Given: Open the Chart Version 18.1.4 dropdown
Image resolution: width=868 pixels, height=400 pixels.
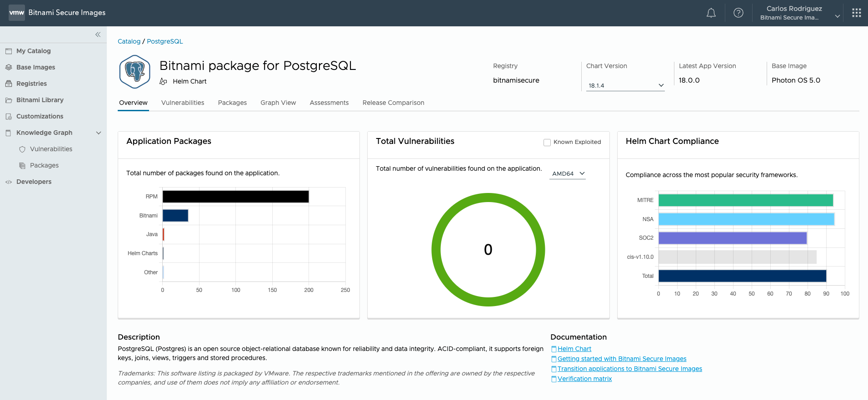Looking at the screenshot, I should pyautogui.click(x=625, y=85).
